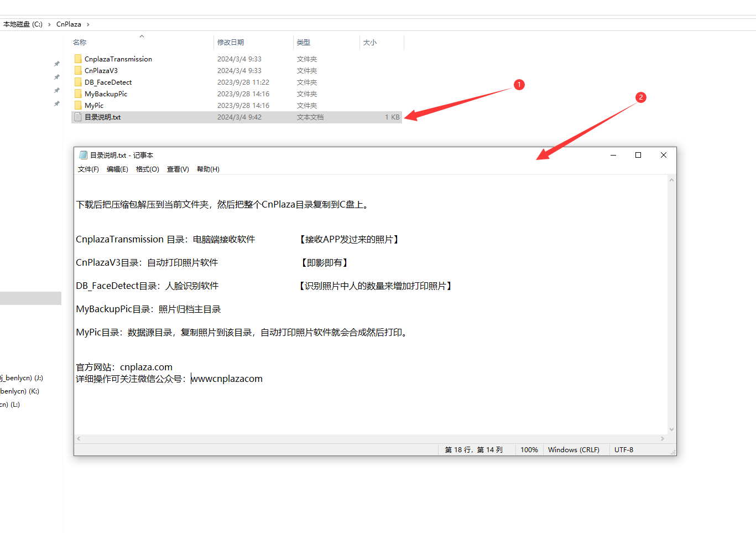Click the first pin icon in sidebar
The width and height of the screenshot is (756, 533).
coord(56,64)
